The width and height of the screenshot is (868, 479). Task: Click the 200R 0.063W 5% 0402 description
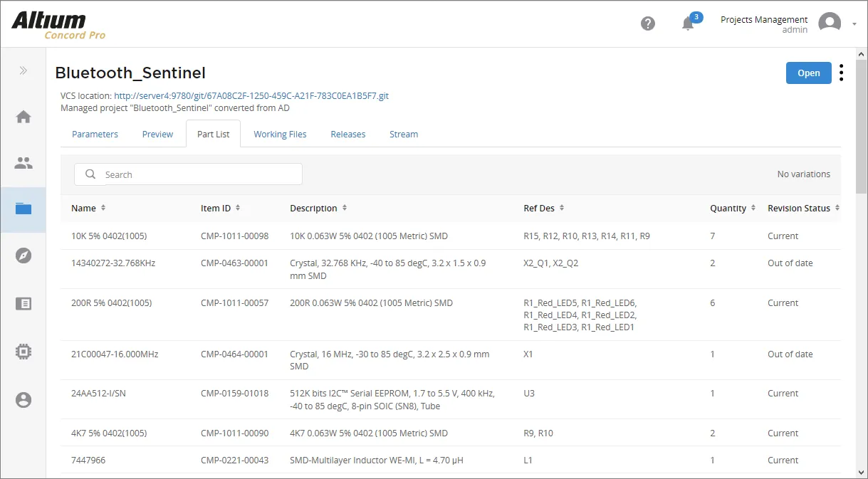[371, 302]
